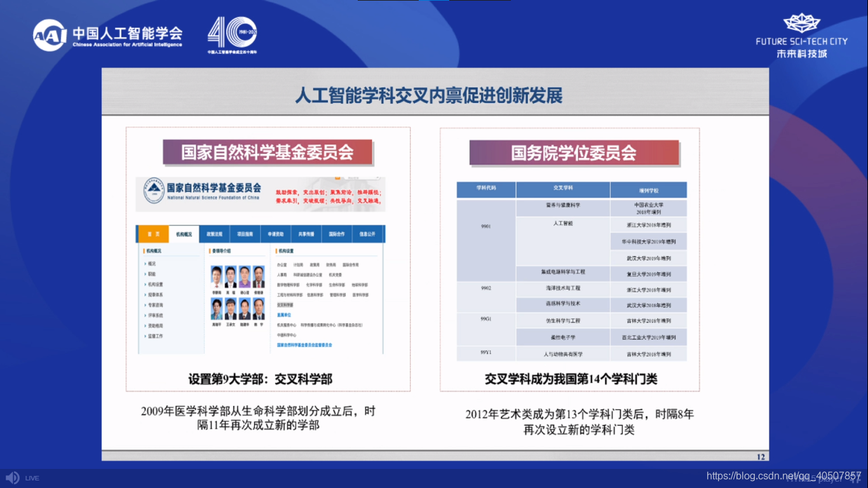Click the 40th anniversary emblem

pos(232,35)
